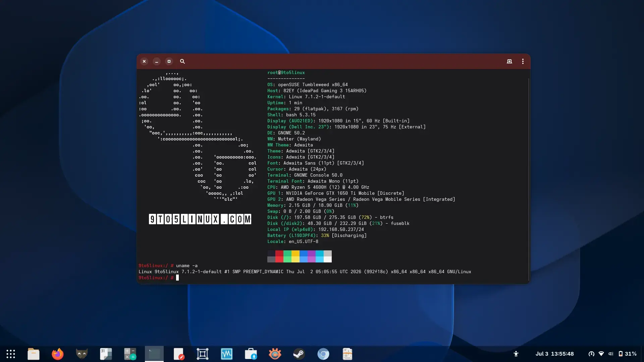644x362 pixels.
Task: Click the battery 31% indicator
Action: tap(628, 354)
